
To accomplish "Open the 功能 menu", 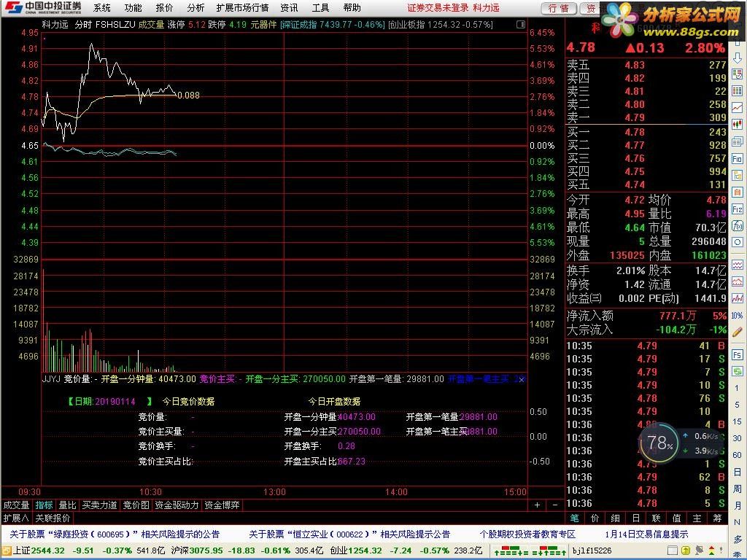I will 133,7.
